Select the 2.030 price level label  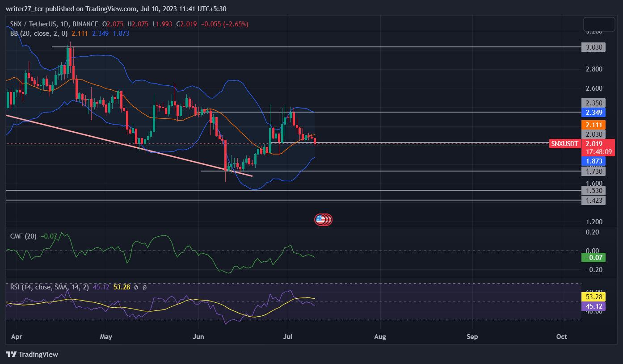click(x=594, y=134)
